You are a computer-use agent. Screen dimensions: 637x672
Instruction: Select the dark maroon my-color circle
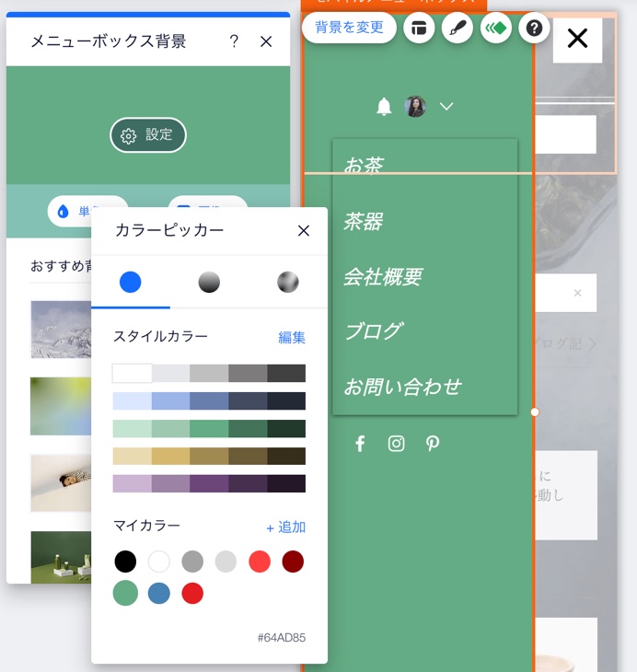coord(293,562)
